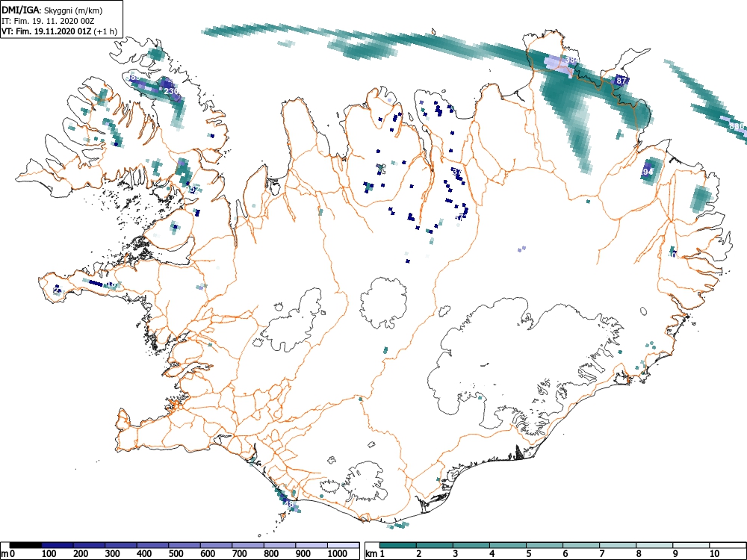Choose the 300–400 m legend color segment
The image size is (747, 560).
tap(121, 545)
